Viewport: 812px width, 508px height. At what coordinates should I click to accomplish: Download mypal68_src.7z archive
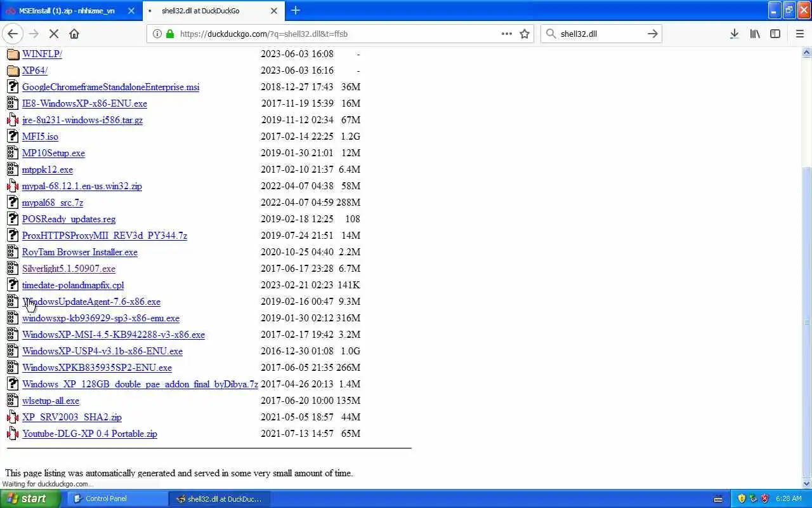pyautogui.click(x=53, y=203)
